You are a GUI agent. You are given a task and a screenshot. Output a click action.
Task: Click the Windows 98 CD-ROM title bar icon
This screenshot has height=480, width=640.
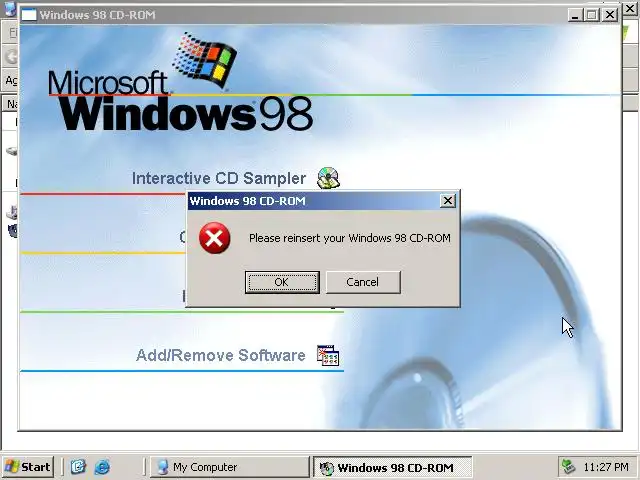[x=29, y=15]
